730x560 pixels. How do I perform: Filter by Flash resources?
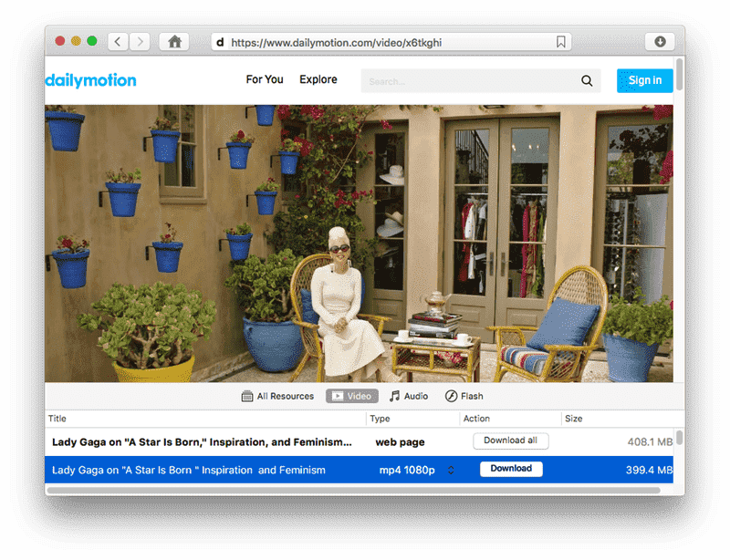point(464,397)
